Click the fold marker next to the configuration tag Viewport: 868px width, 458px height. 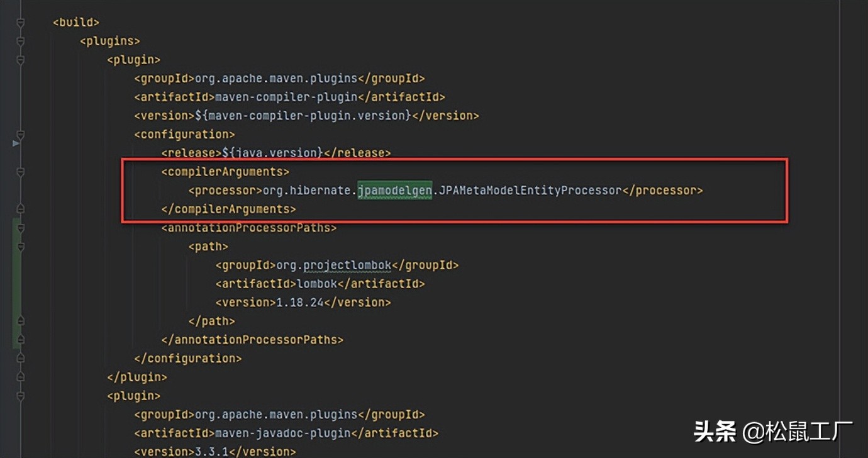coord(20,133)
